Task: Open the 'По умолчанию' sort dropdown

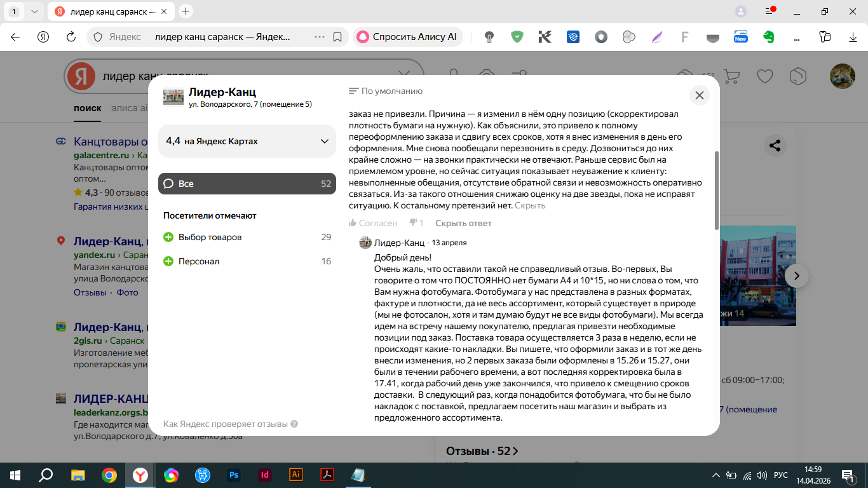Action: [x=386, y=91]
